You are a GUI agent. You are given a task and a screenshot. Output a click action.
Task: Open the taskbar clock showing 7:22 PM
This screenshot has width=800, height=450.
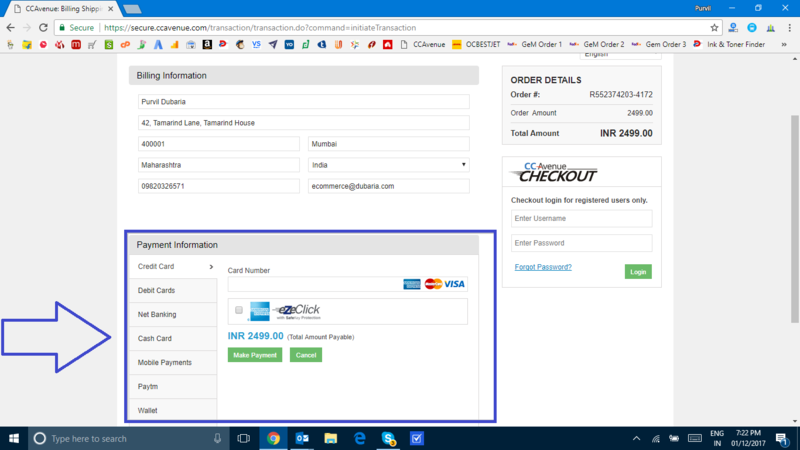coord(748,438)
